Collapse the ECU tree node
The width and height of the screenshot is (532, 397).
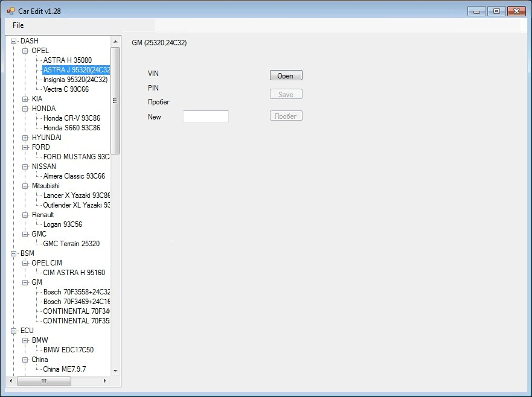(13, 331)
